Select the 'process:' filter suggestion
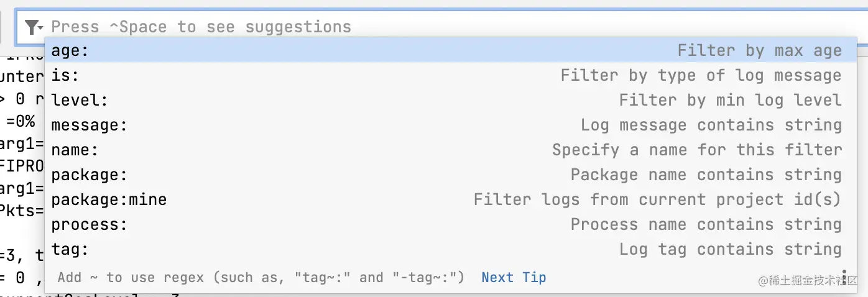The height and width of the screenshot is (297, 868). click(89, 225)
